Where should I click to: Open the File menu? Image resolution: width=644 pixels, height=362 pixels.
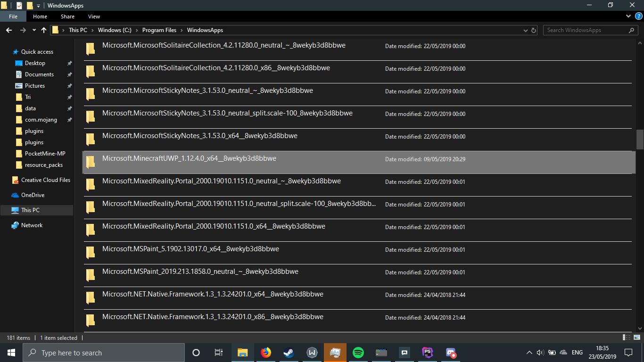13,16
